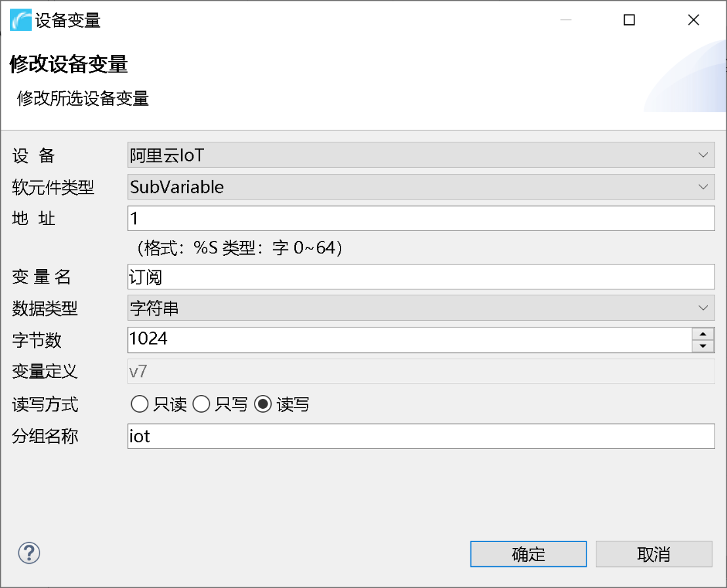The width and height of the screenshot is (727, 588).
Task: Click the maximize button in title bar
Action: click(629, 20)
